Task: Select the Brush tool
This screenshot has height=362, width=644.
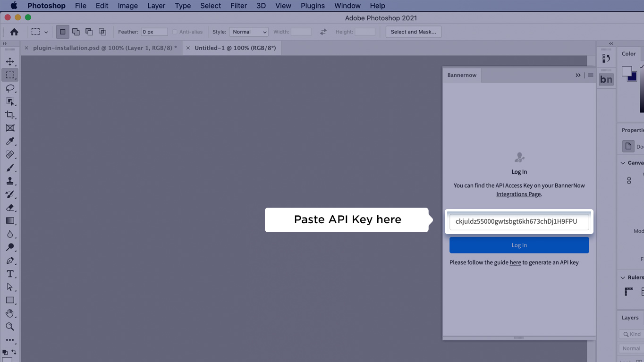Action: 10,168
